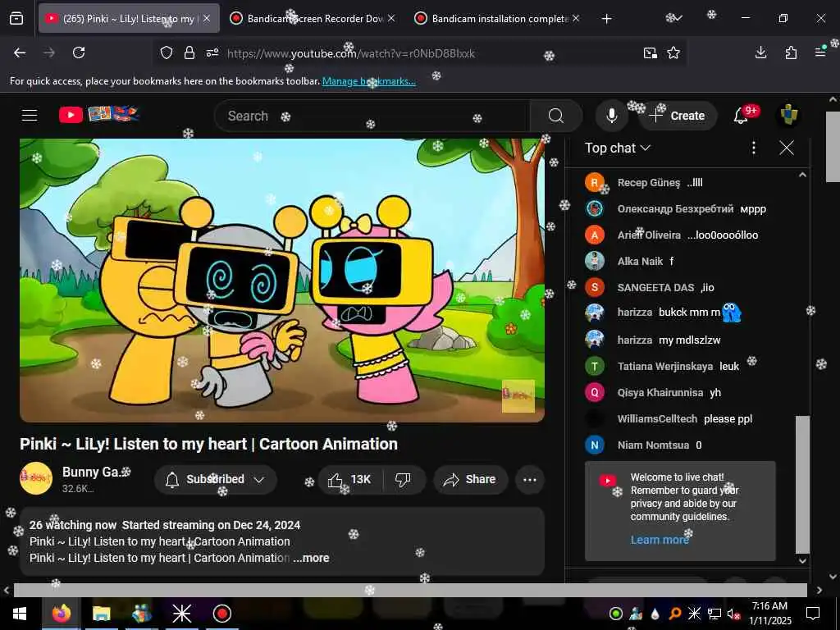Click the video player area
This screenshot has height=630, width=840.
pos(282,281)
